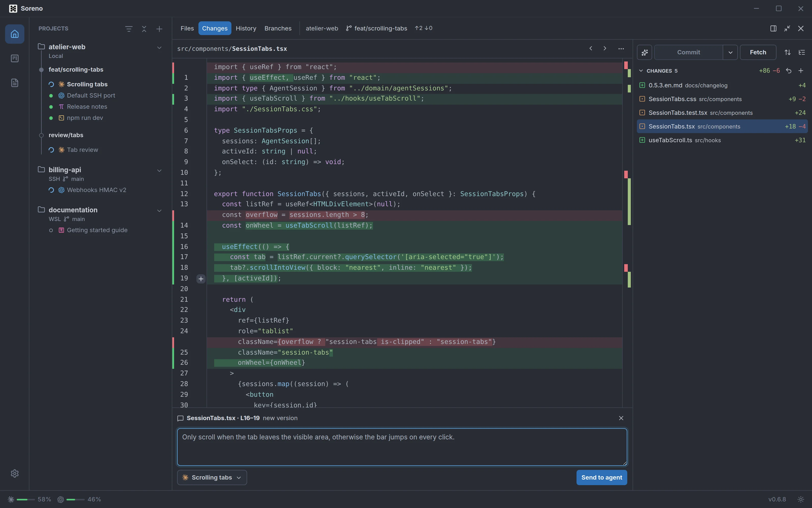Click Send to agent

602,478
